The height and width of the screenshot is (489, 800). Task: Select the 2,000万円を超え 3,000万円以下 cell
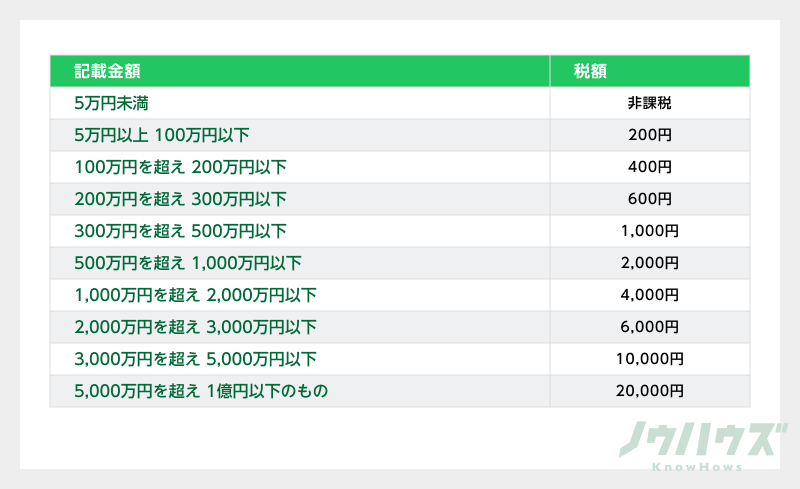[x=195, y=327]
